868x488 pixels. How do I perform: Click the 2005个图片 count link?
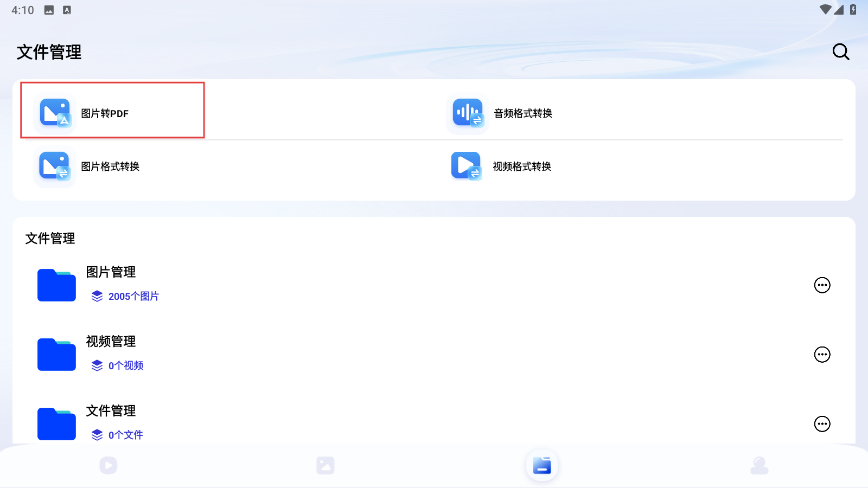coord(133,296)
